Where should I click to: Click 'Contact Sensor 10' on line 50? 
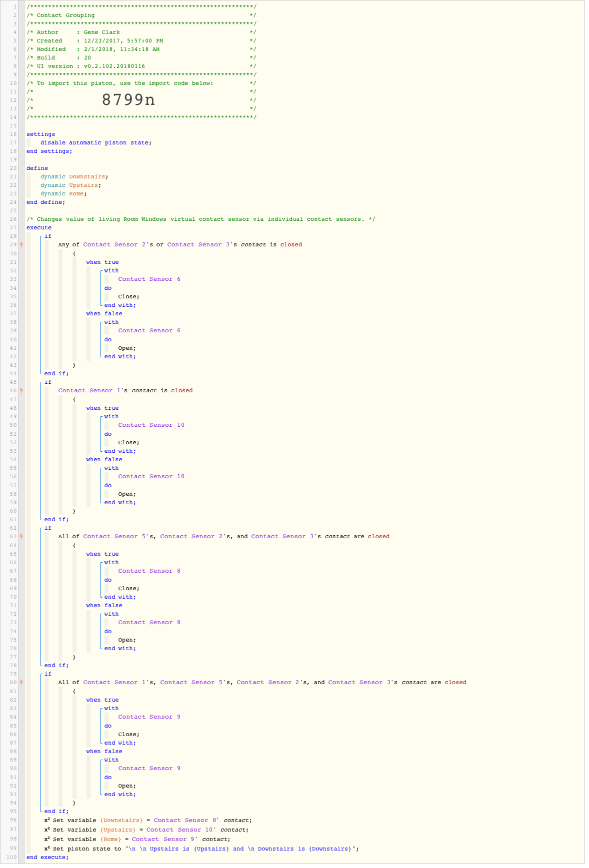151,425
